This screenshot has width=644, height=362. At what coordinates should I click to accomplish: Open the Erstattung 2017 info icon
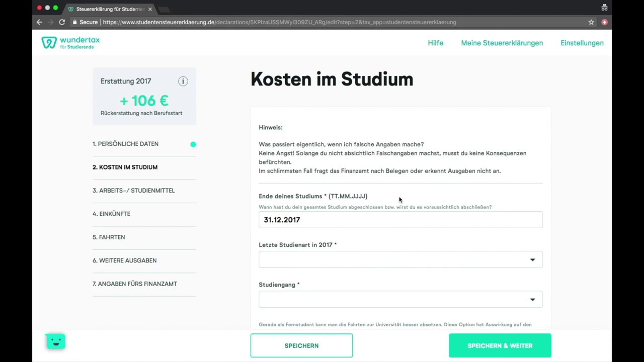[183, 81]
